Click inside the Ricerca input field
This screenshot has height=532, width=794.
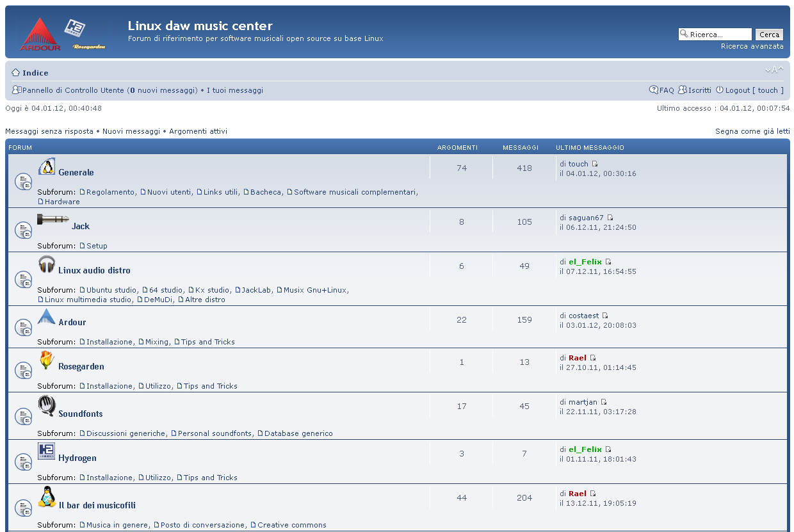click(717, 34)
